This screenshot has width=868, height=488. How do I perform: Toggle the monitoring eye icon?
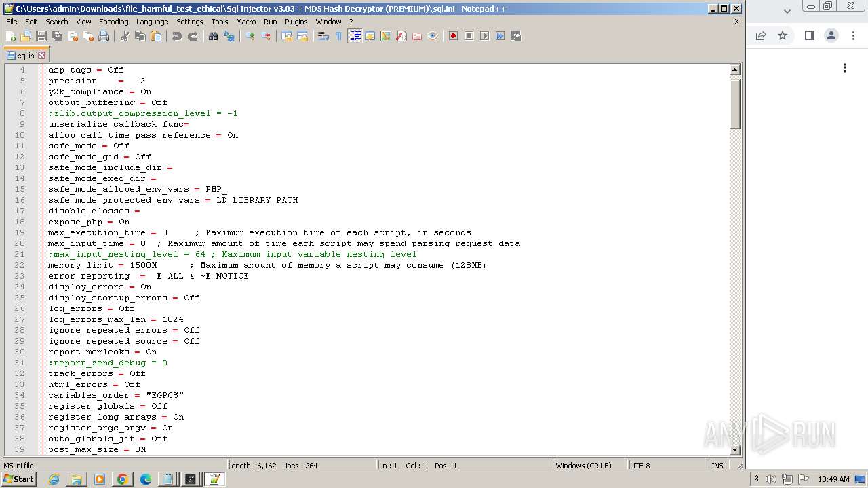point(433,36)
